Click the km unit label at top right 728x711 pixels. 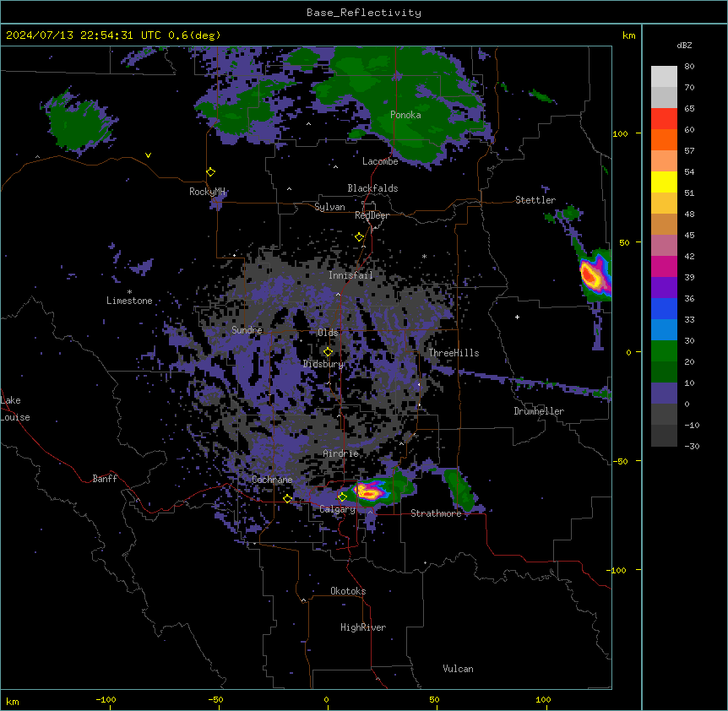pyautogui.click(x=629, y=35)
